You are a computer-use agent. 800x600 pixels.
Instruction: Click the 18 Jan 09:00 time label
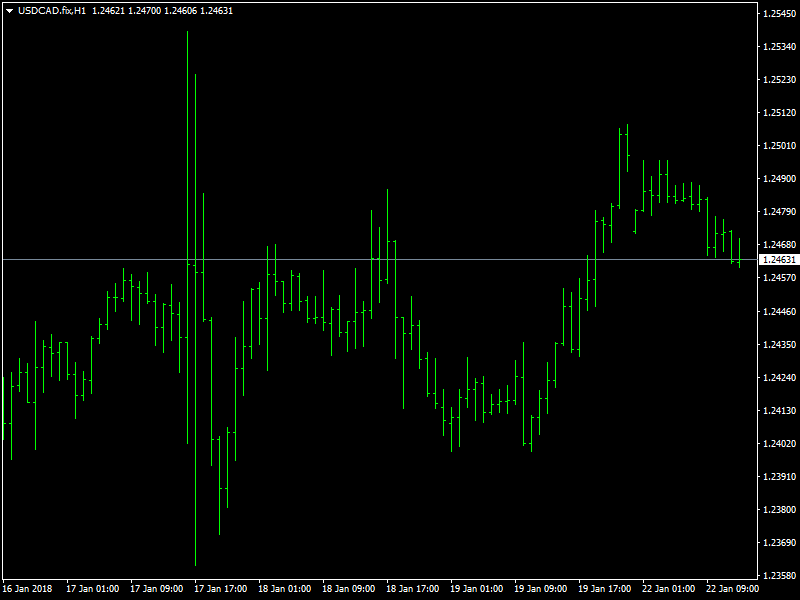click(x=348, y=589)
